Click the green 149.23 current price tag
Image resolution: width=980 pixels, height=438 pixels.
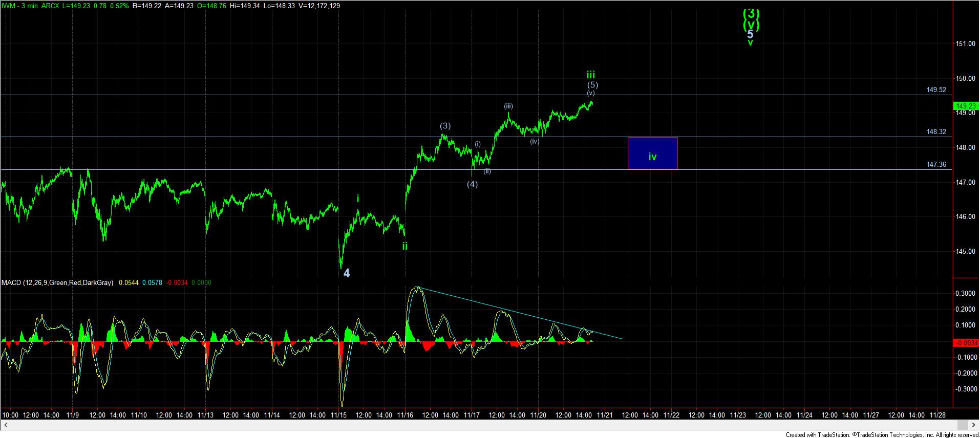[x=965, y=106]
